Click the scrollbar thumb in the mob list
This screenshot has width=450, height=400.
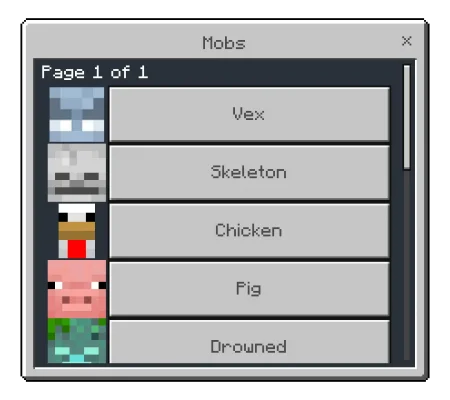tap(407, 117)
